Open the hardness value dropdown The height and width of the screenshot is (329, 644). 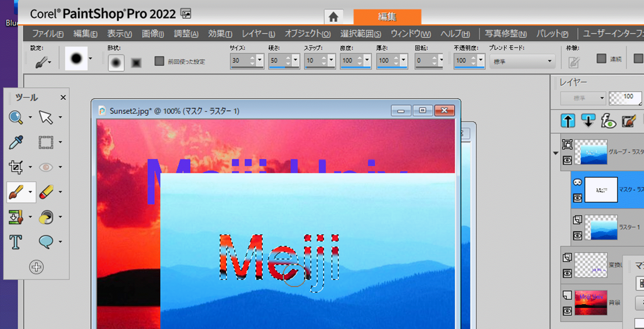295,60
